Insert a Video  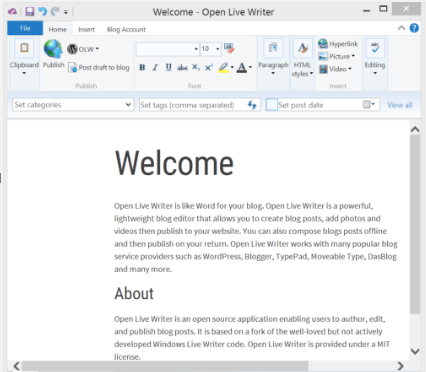coord(335,69)
